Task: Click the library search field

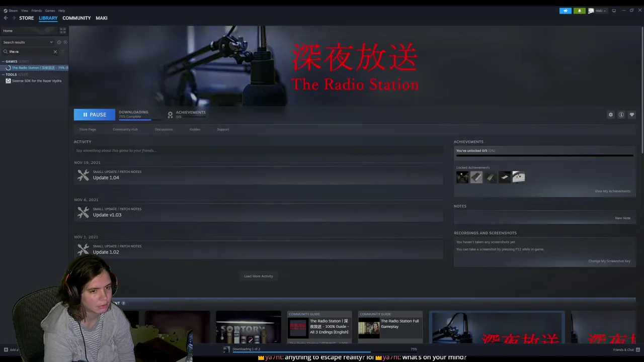Action: [30, 51]
